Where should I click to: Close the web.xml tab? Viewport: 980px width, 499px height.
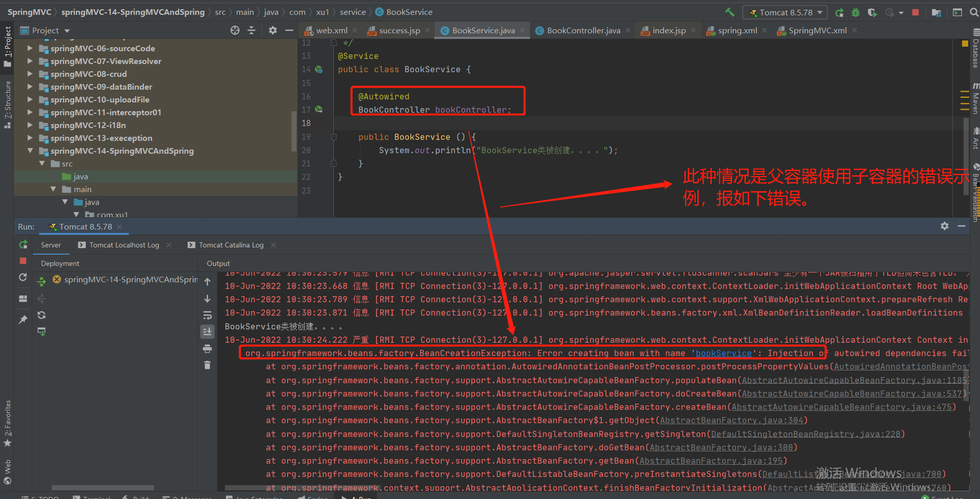[x=355, y=31]
